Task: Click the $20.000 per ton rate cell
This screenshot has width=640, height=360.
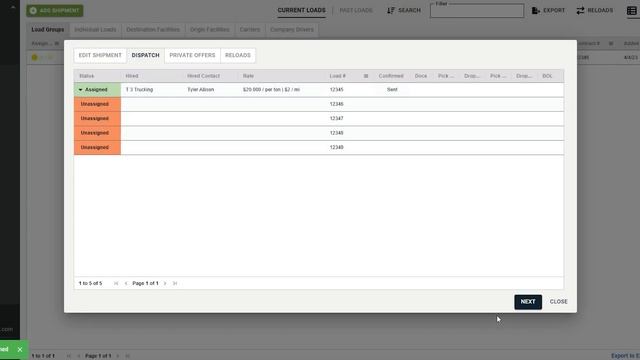Action: point(271,89)
